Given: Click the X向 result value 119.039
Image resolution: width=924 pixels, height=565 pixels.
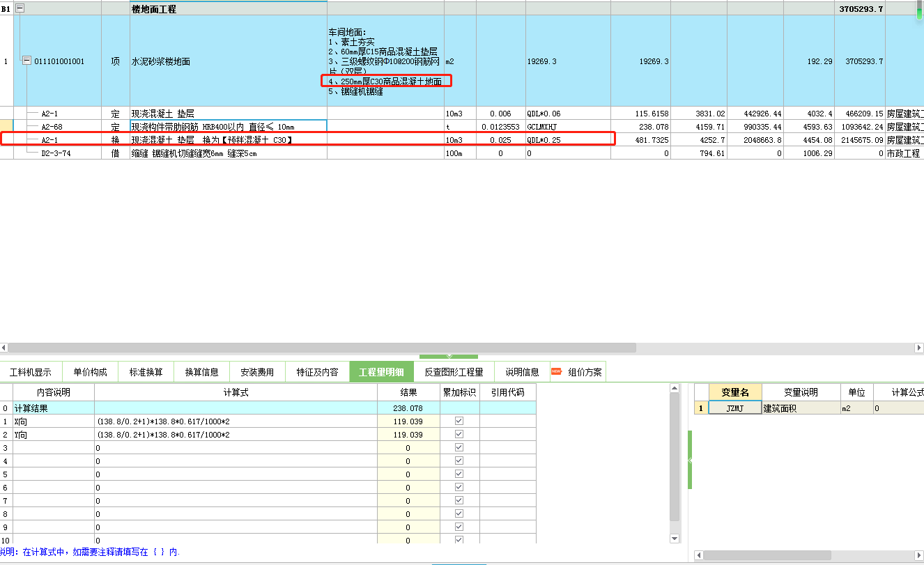Looking at the screenshot, I should coord(408,421).
